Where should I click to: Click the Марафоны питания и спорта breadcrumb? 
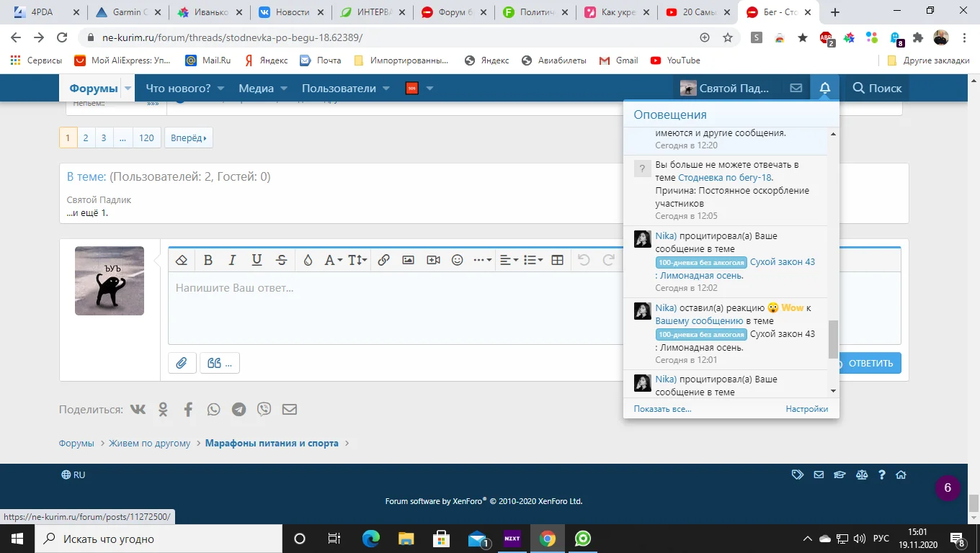(272, 444)
